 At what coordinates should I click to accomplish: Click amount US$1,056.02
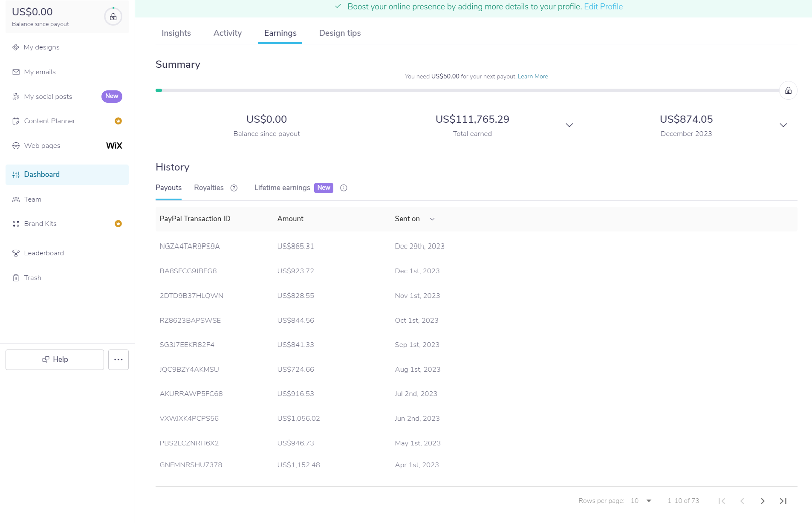pos(298,419)
